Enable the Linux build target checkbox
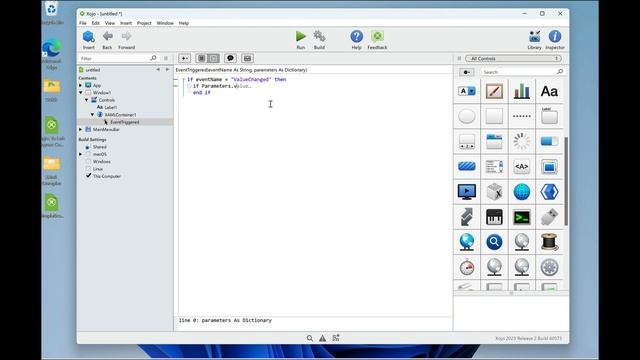Image resolution: width=640 pixels, height=360 pixels. point(88,169)
